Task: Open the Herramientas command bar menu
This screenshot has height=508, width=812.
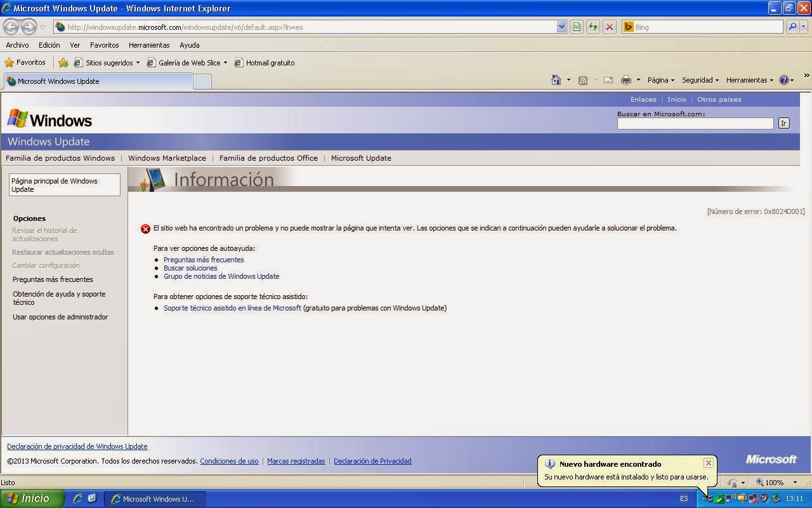Action: coord(750,80)
